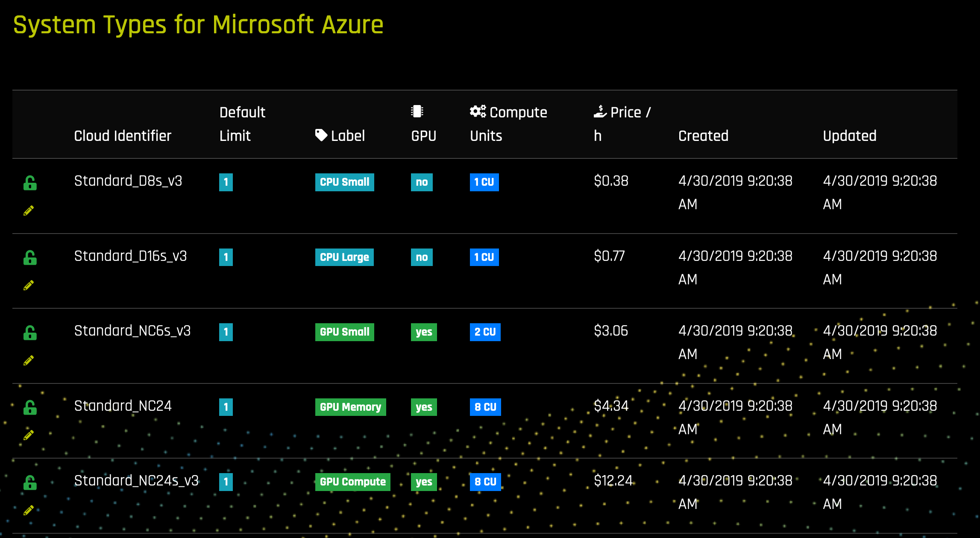Edit the Standard_NC24 row with pencil icon
The height and width of the screenshot is (538, 980).
tap(29, 435)
